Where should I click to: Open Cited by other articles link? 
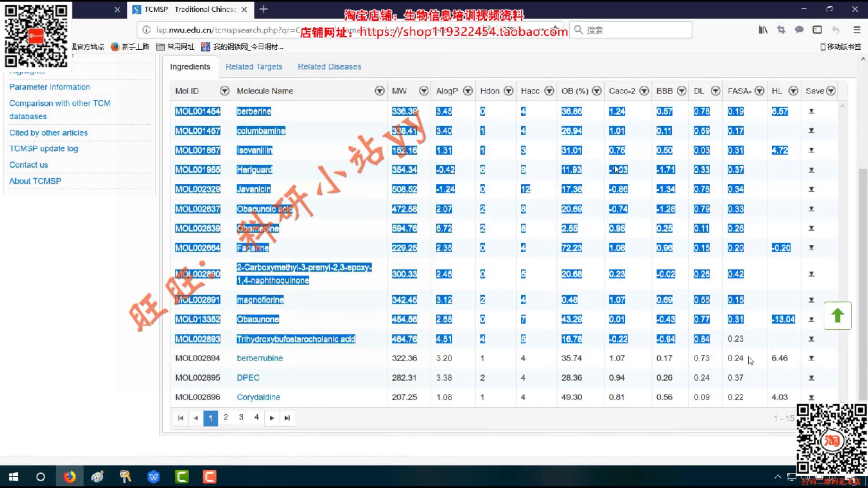48,132
